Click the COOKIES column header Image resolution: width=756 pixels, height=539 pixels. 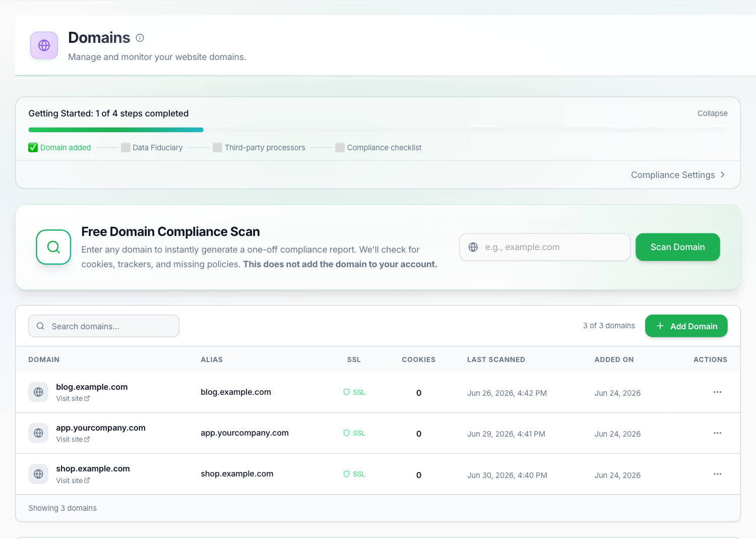coord(418,360)
